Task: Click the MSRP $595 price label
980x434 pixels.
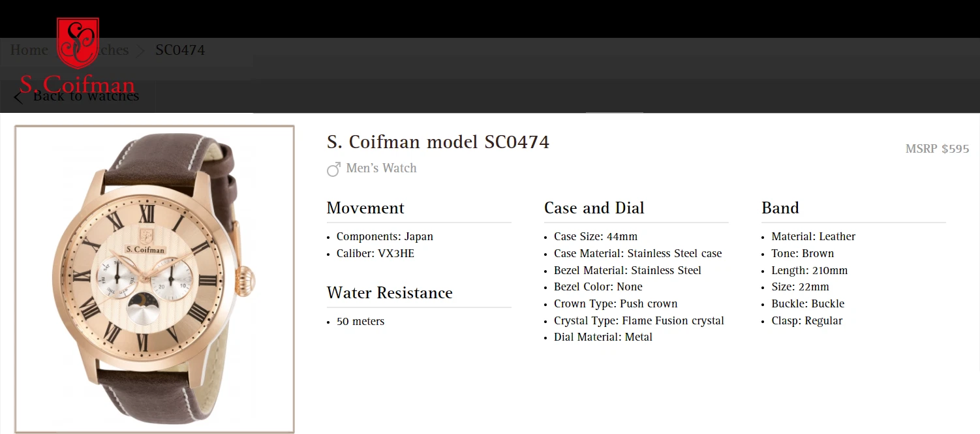Action: (937, 149)
